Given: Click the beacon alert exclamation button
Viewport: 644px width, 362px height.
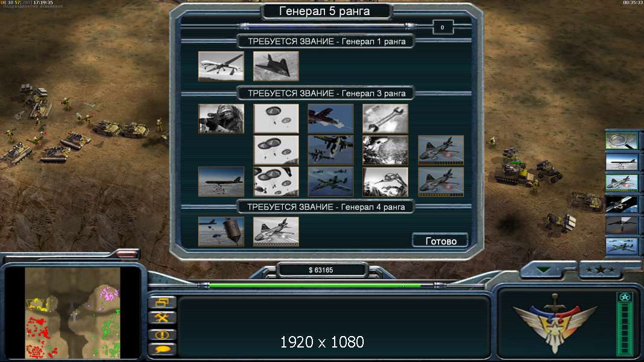Looking at the screenshot, I should point(163,334).
